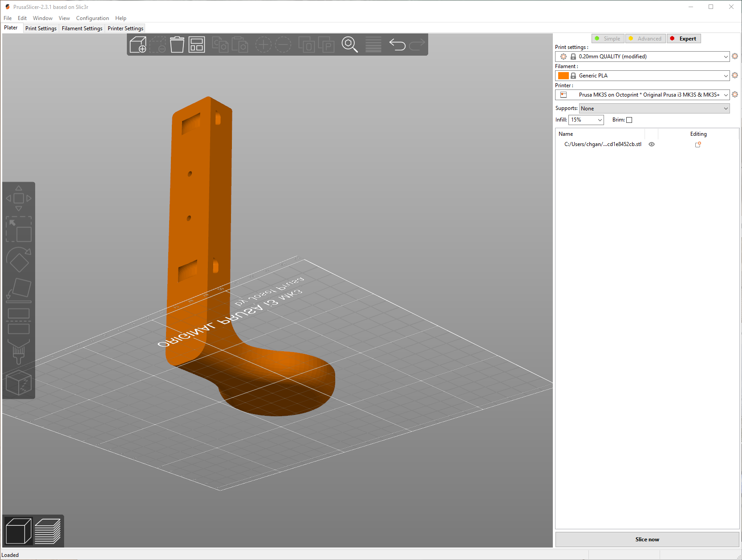Open the Configuration menu

click(x=92, y=18)
